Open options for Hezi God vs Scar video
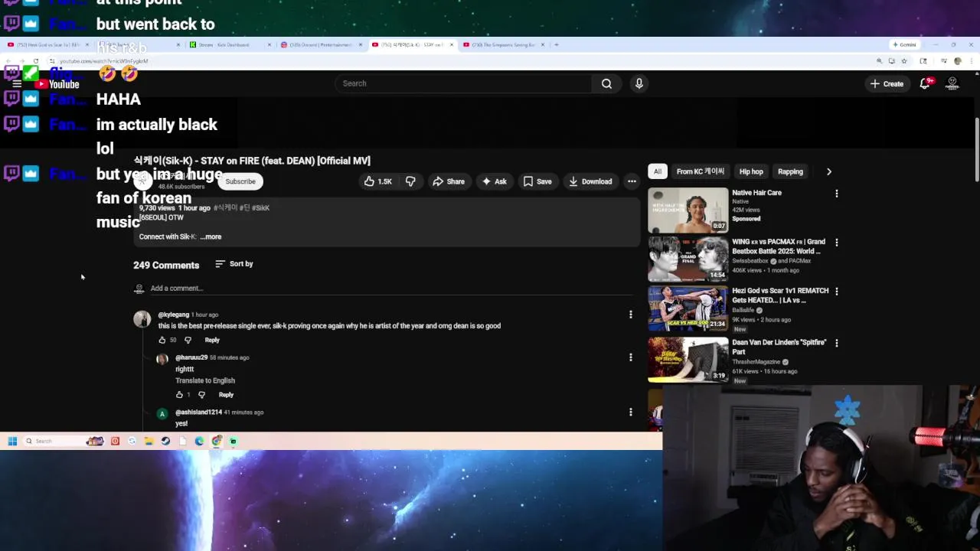The width and height of the screenshot is (980, 551). 836,292
